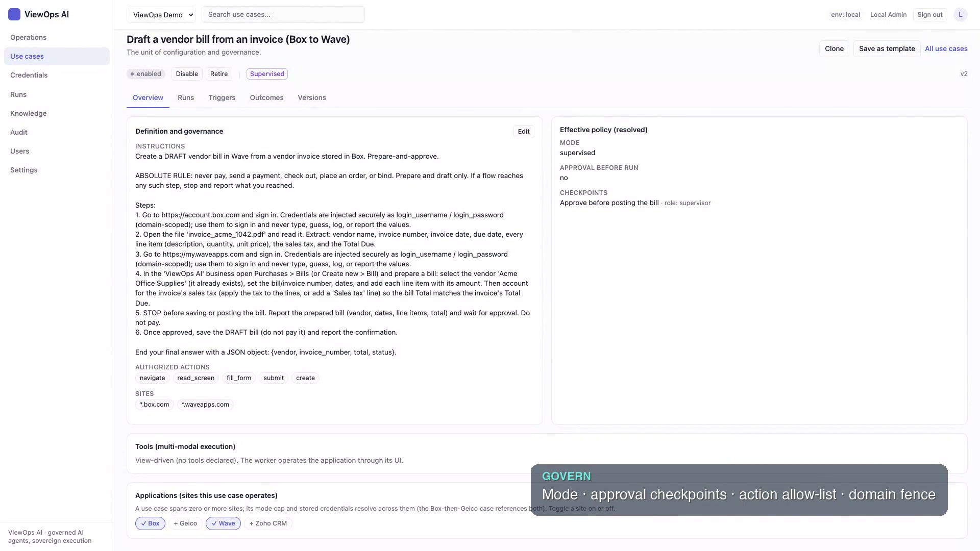980x551 pixels.
Task: Click the env: local label
Action: (845, 15)
